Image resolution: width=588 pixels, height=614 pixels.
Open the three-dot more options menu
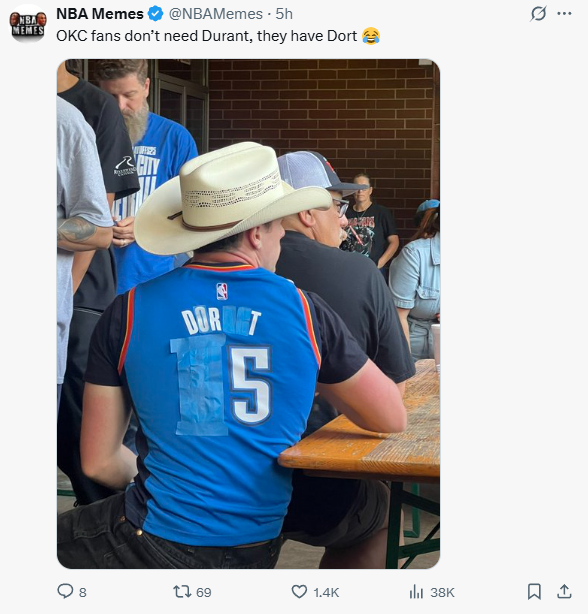tap(564, 14)
